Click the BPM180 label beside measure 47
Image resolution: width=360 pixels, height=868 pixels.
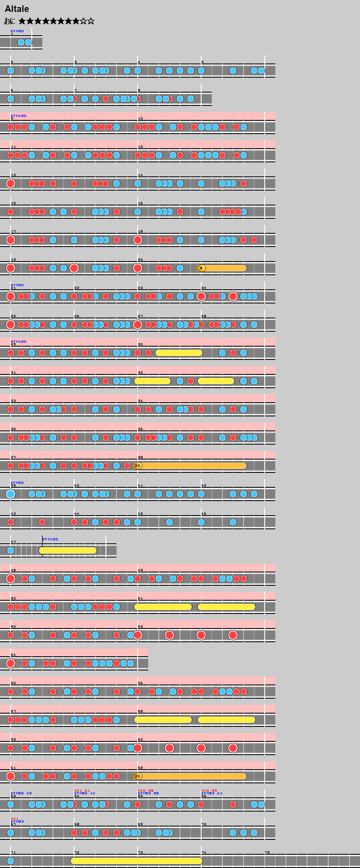click(x=50, y=539)
